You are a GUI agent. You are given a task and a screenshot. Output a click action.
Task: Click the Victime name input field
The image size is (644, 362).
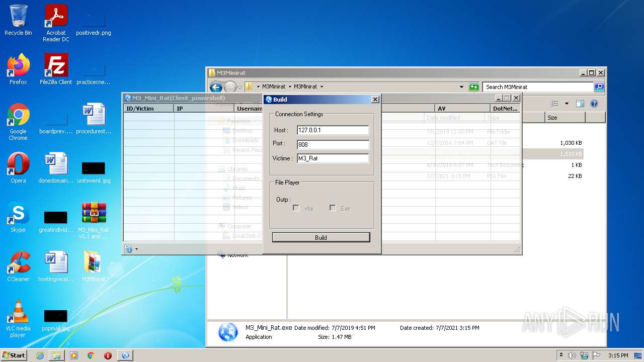click(x=333, y=158)
